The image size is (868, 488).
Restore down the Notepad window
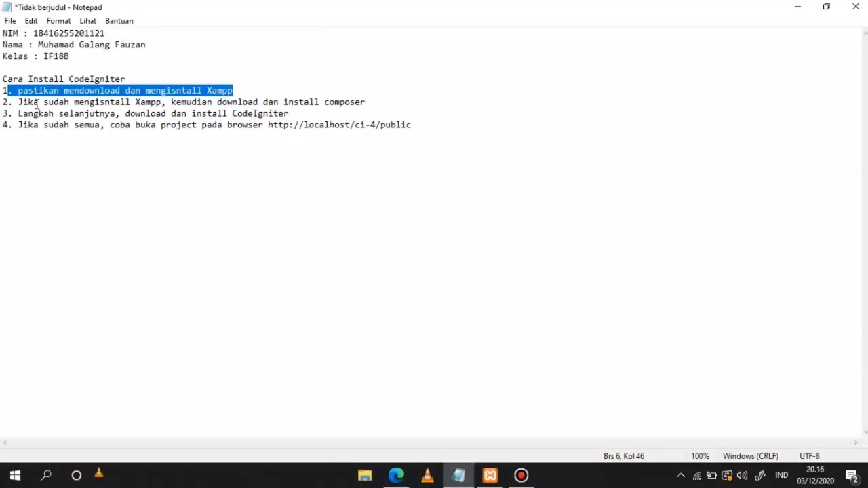coord(826,7)
